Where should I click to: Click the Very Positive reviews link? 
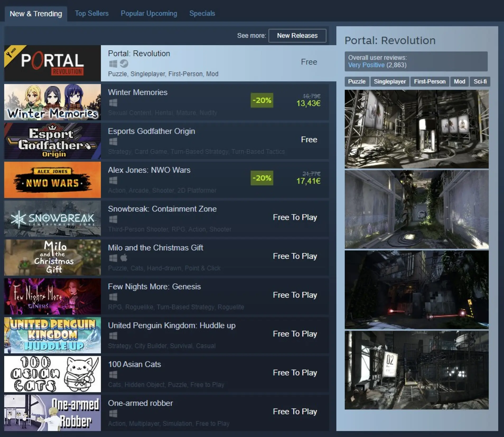[x=366, y=65]
